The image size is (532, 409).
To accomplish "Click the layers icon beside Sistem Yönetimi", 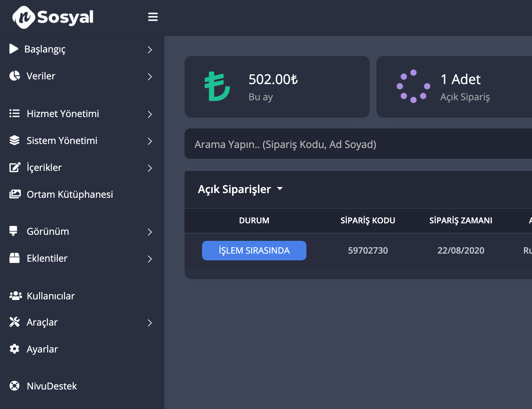I will [14, 140].
